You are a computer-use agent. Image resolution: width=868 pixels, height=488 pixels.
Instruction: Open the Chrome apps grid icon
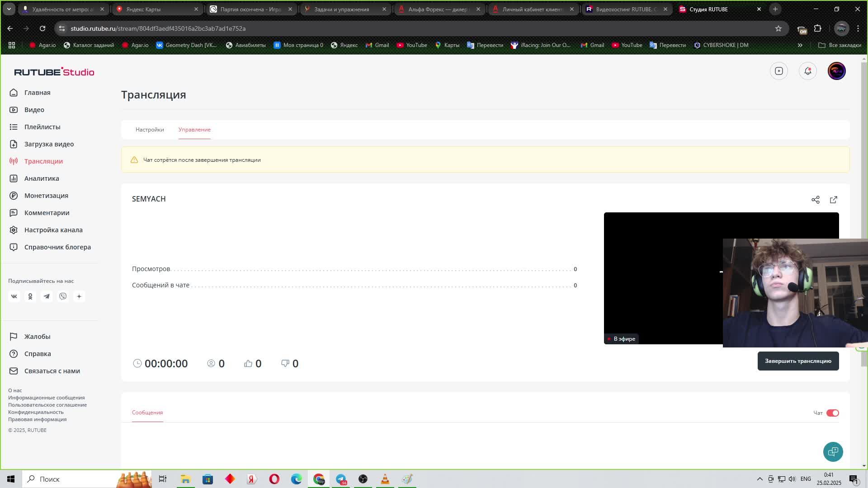click(12, 45)
